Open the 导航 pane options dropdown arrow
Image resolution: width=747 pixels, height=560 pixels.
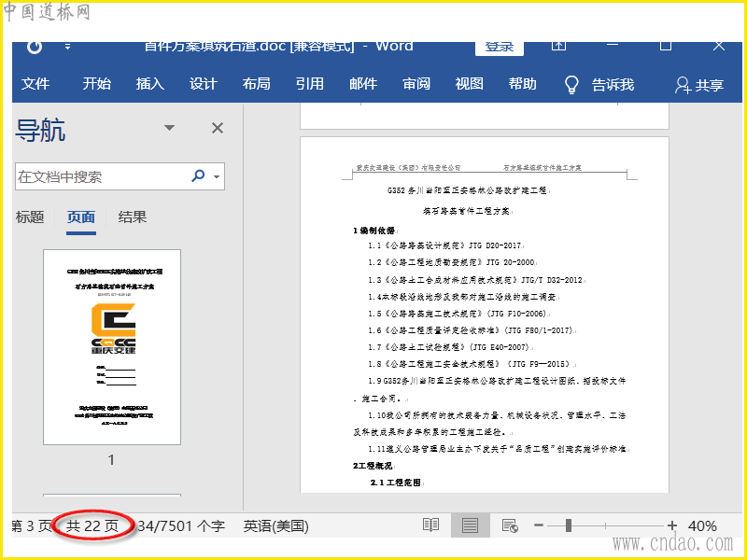[x=169, y=128]
